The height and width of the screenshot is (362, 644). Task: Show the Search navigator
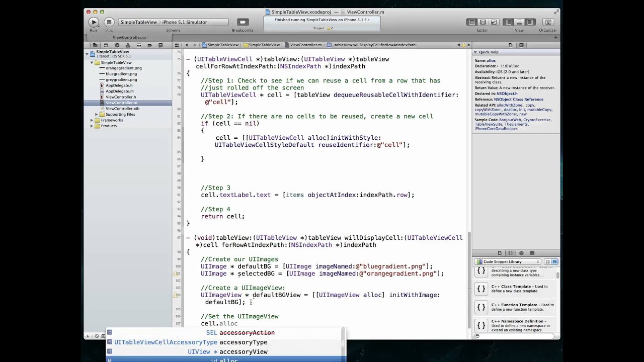117,45
